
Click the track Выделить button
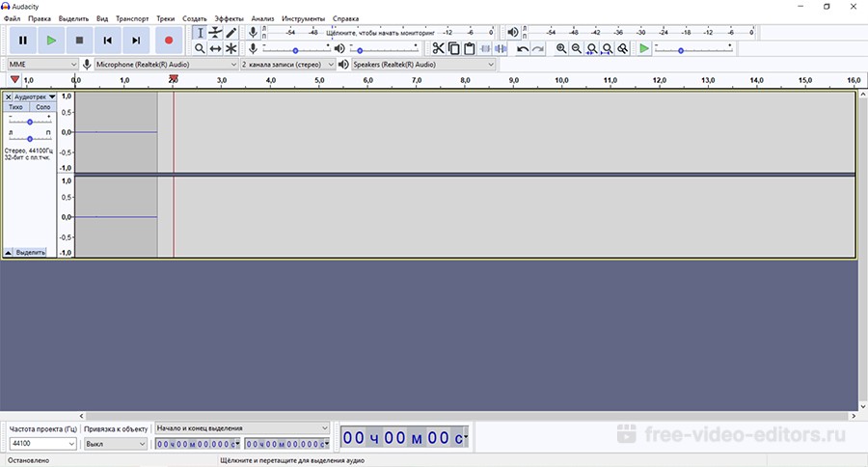[30, 253]
